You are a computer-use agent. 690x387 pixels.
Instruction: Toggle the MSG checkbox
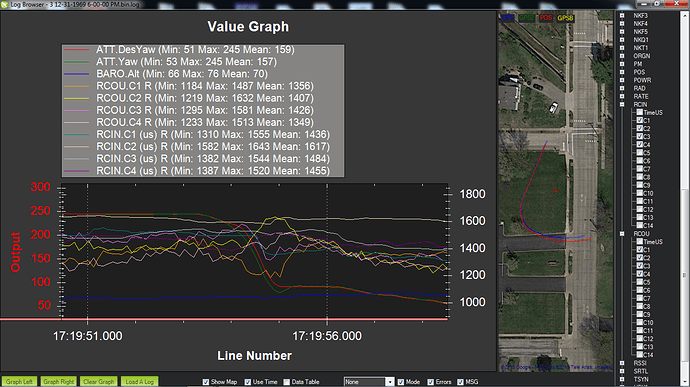pyautogui.click(x=460, y=382)
